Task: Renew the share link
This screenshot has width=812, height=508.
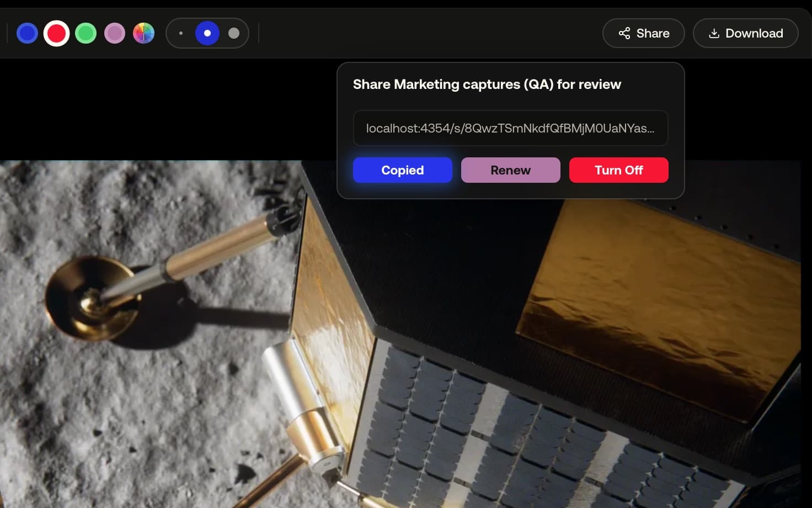Action: coord(511,170)
